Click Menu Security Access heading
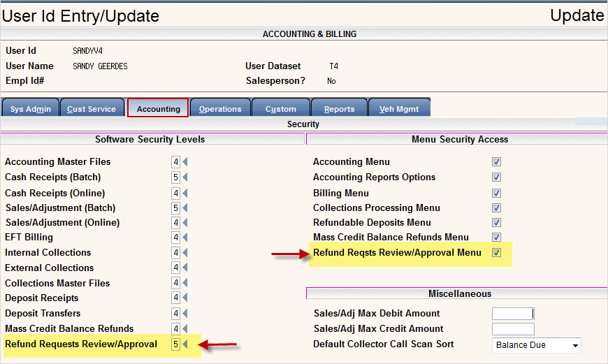 point(459,139)
